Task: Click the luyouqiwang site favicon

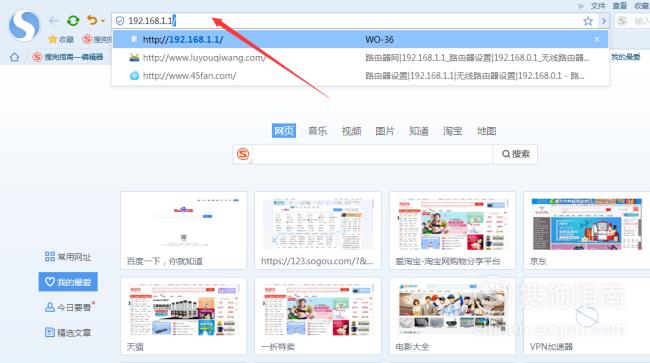Action: click(x=134, y=58)
